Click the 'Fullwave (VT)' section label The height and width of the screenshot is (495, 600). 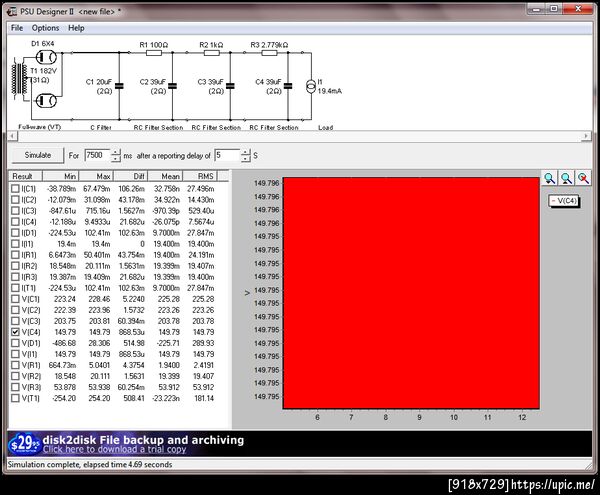coord(40,127)
